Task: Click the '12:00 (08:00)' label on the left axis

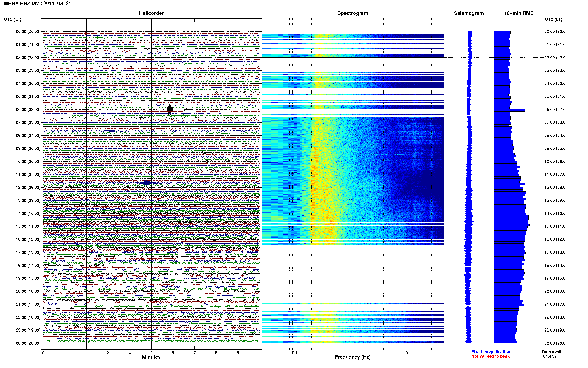Action: point(28,187)
